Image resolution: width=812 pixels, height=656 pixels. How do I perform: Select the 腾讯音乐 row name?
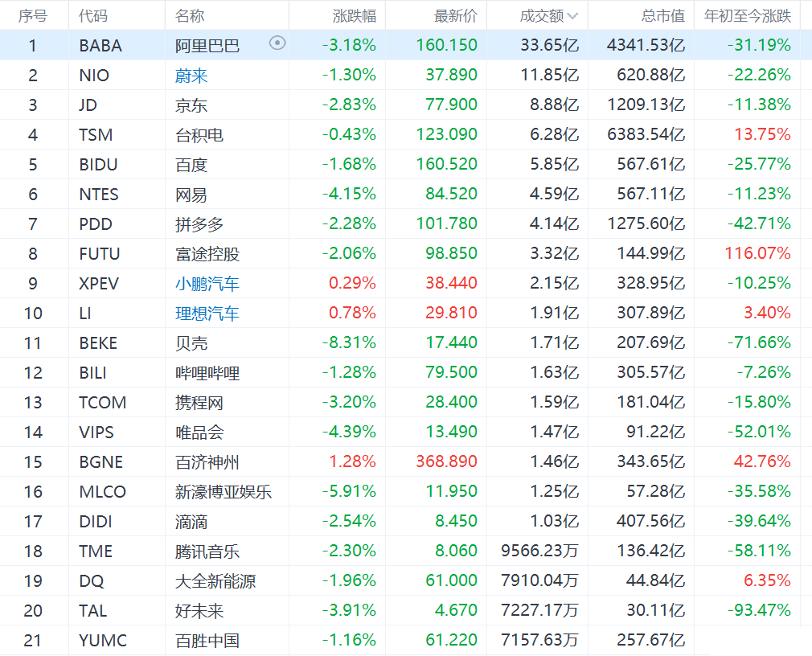tap(207, 551)
